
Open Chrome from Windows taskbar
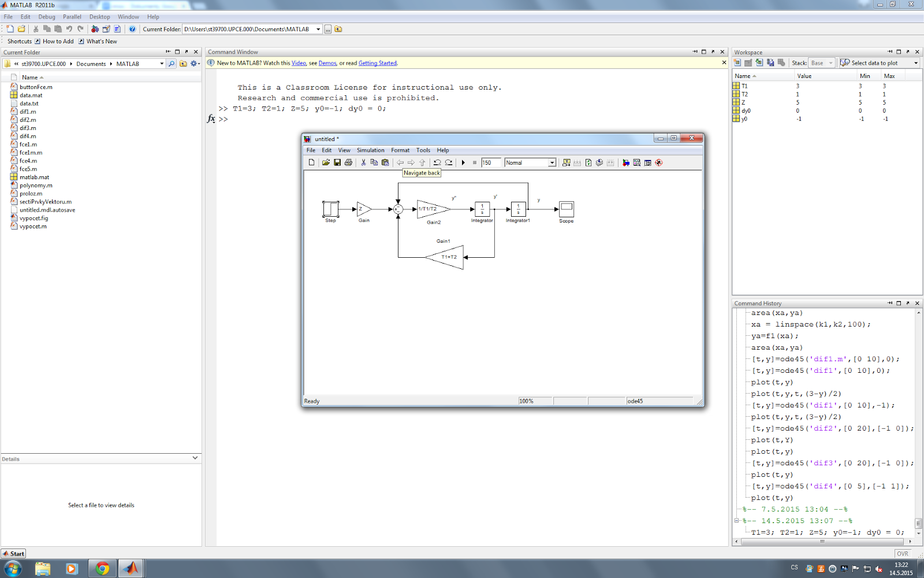(x=102, y=569)
